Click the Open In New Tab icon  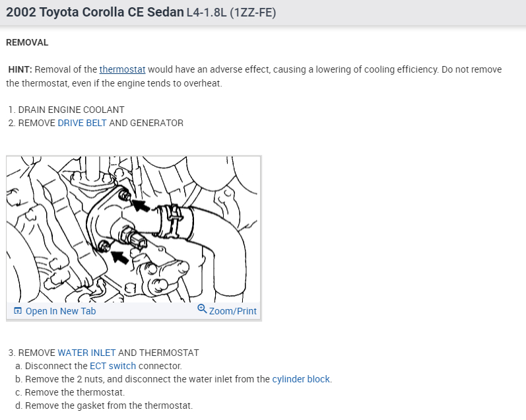17,311
